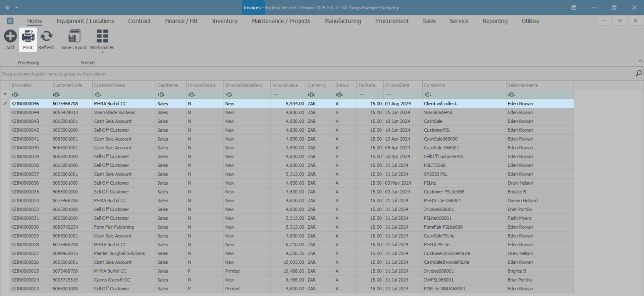Open the SalesmanName filter condition icon
The image size is (644, 296).
511,95
